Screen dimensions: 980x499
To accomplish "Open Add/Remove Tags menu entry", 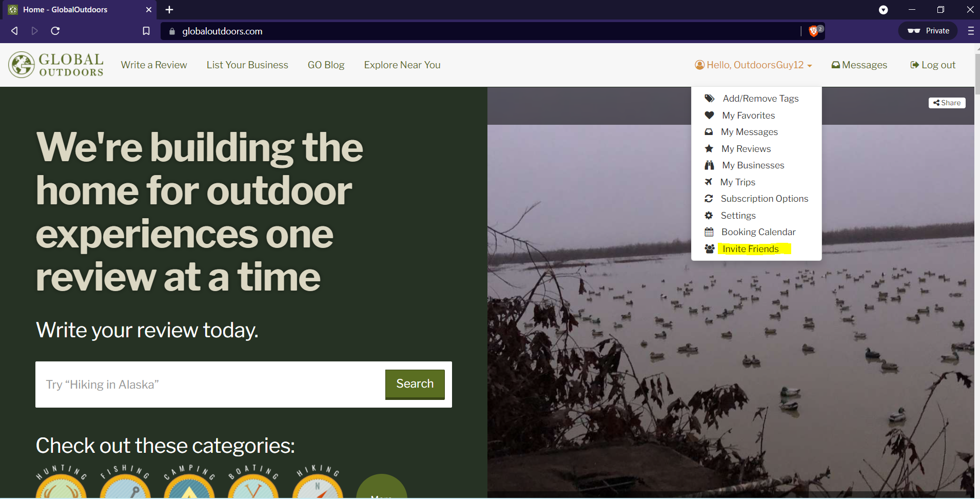I will tap(760, 99).
